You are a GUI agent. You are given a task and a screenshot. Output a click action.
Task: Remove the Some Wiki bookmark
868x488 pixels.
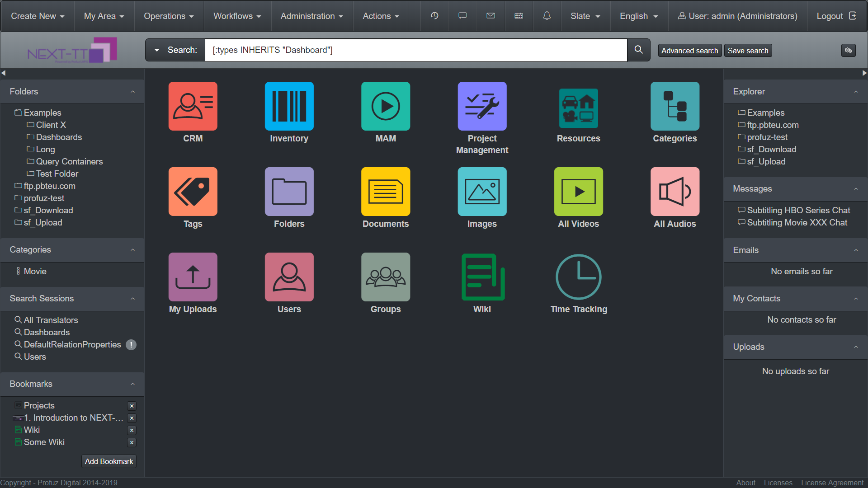(132, 442)
